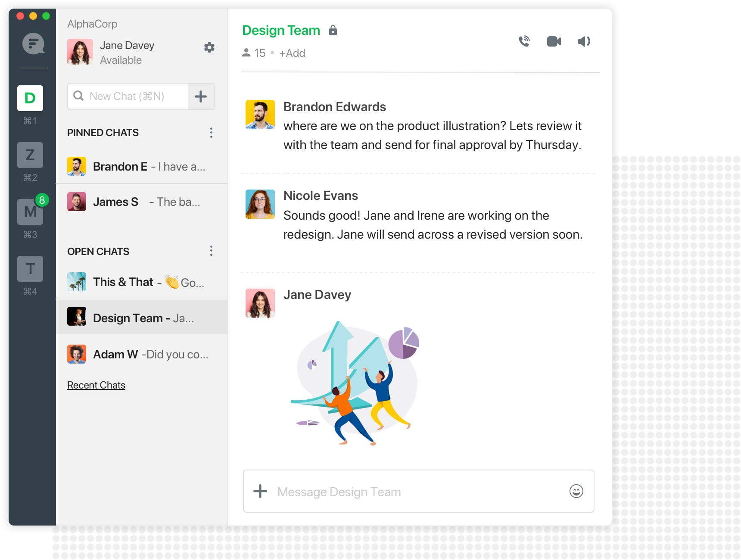Switch to the D team workspace

(30, 98)
